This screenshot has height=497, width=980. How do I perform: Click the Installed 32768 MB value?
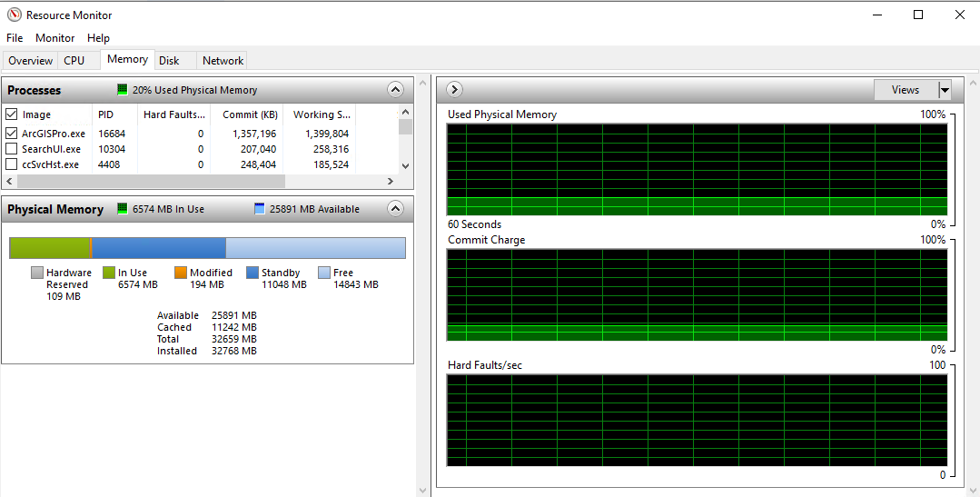(233, 352)
